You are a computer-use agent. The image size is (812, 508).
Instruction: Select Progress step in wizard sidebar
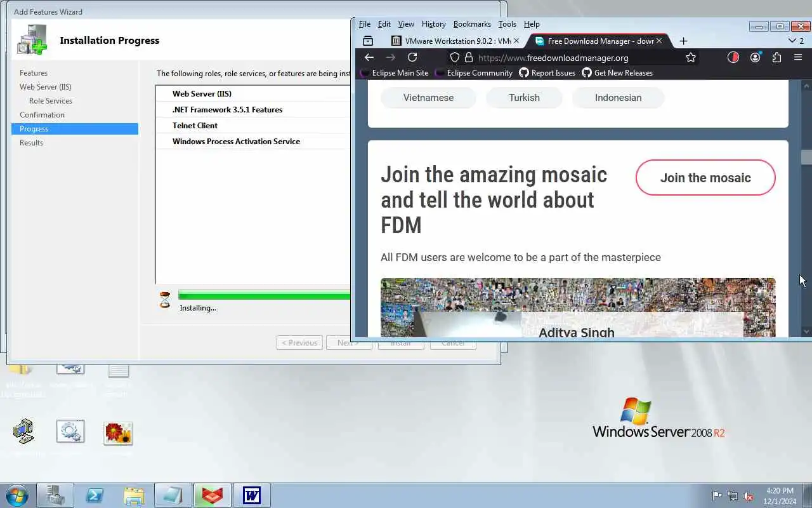75,129
